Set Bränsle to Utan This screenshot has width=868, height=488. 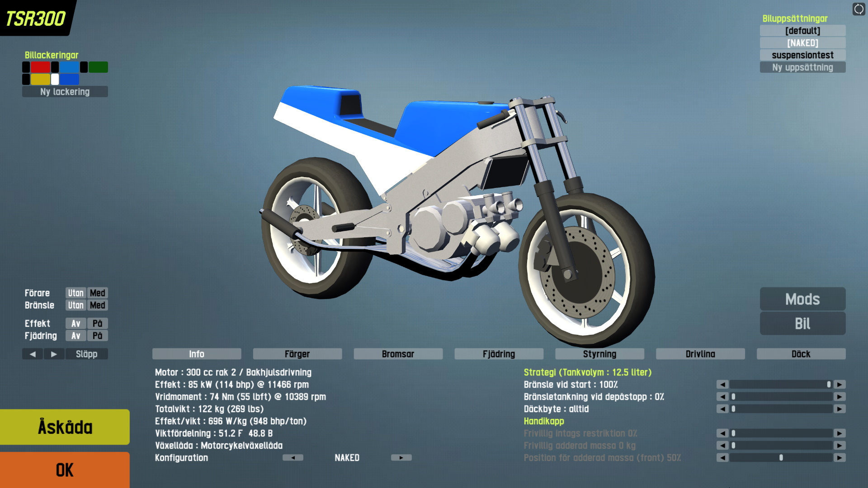(75, 305)
